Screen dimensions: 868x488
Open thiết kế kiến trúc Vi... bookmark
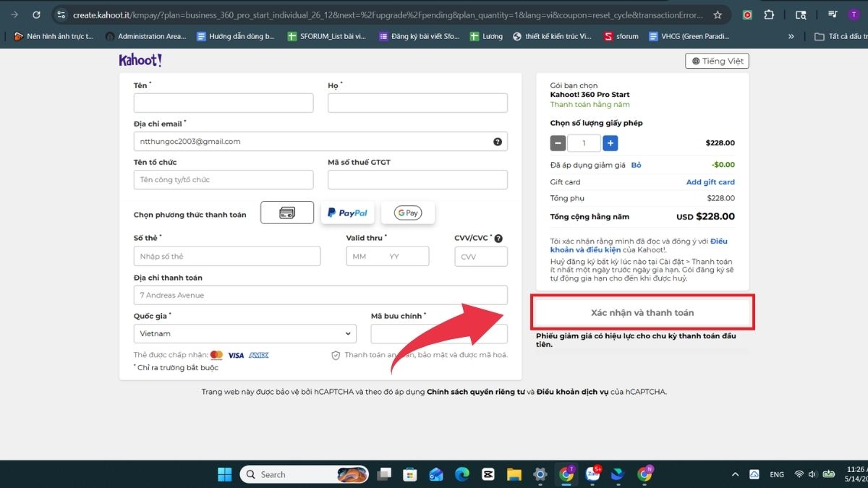[553, 36]
